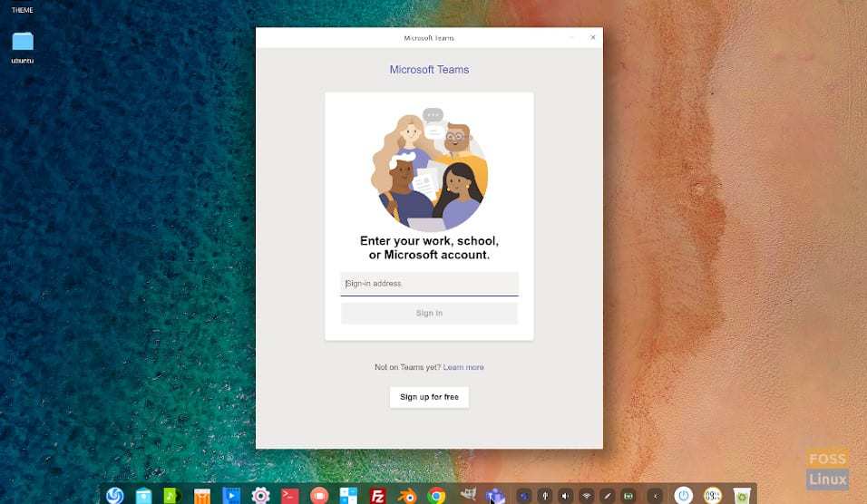Launch Blender from dock

tap(407, 495)
